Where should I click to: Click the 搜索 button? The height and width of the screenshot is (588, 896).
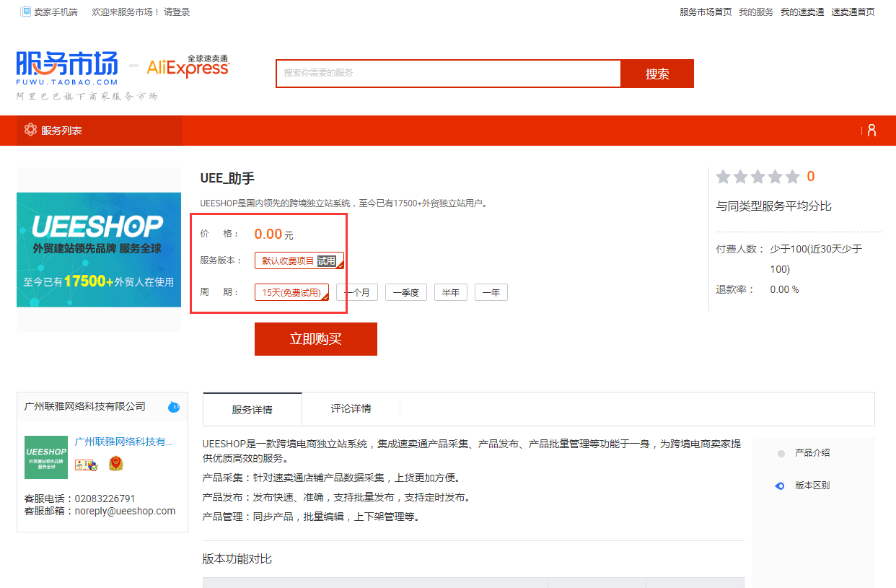657,74
